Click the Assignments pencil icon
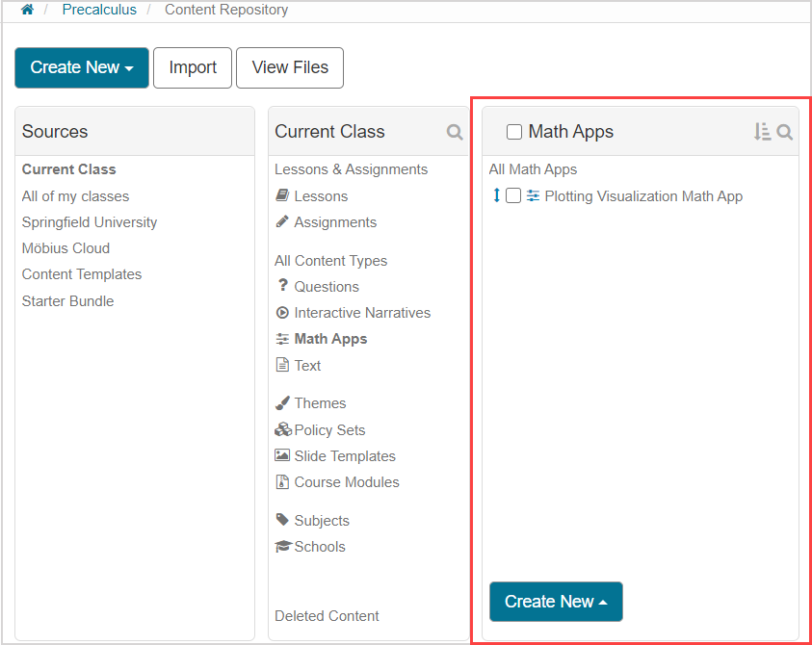This screenshot has width=812, height=645. click(x=282, y=221)
